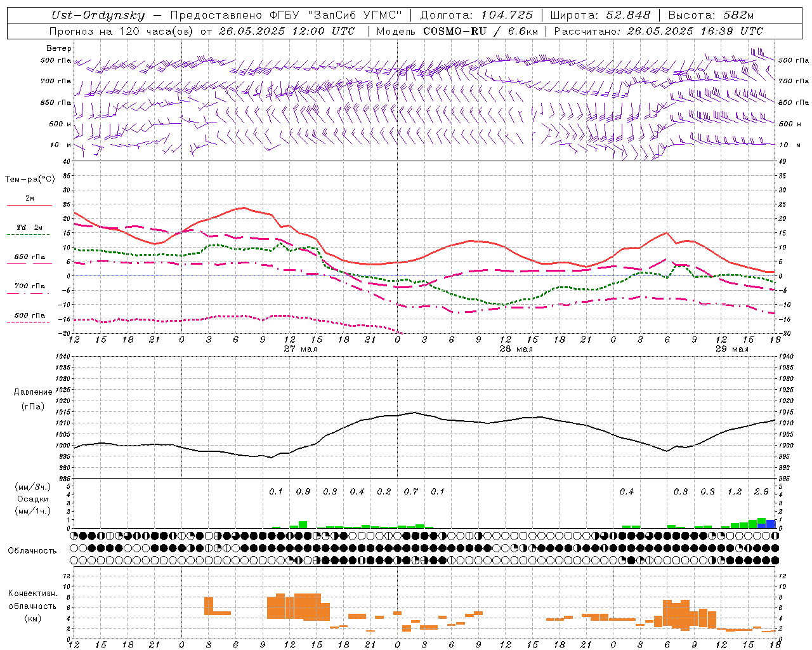Select the longitude value 104.725
The height and width of the screenshot is (650, 812).
[506, 15]
